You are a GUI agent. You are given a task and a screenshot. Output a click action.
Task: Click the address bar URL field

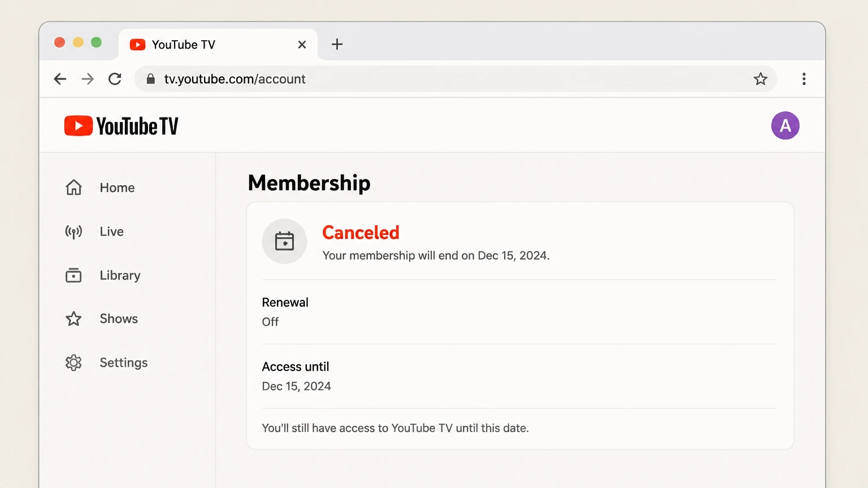click(x=455, y=79)
